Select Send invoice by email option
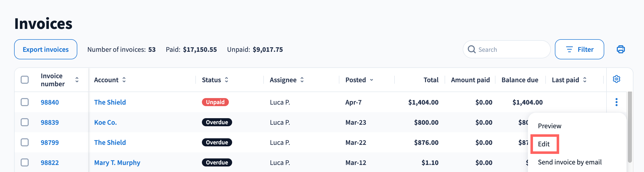Screen dimensions: 644x172 (x=569, y=162)
